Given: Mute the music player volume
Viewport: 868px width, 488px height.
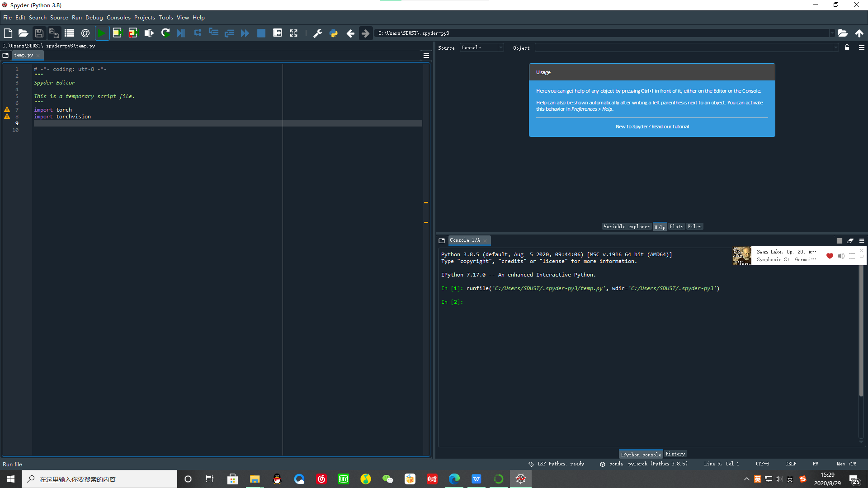Looking at the screenshot, I should (841, 256).
